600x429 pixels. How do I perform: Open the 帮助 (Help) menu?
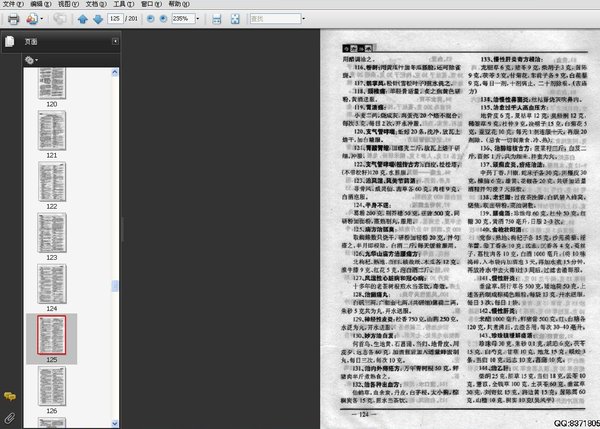[x=176, y=4]
